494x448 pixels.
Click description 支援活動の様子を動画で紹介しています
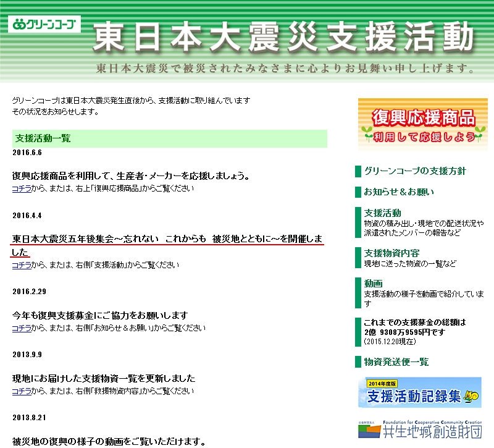pos(424,298)
